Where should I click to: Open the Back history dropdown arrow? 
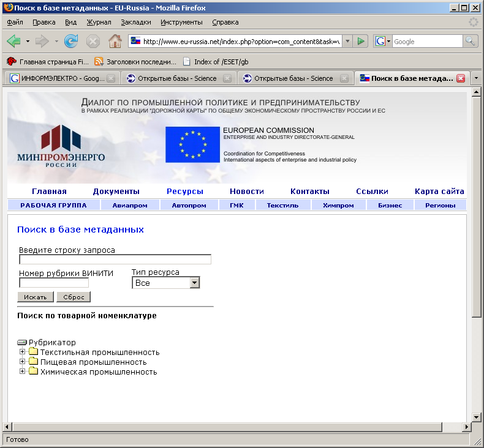click(x=28, y=41)
